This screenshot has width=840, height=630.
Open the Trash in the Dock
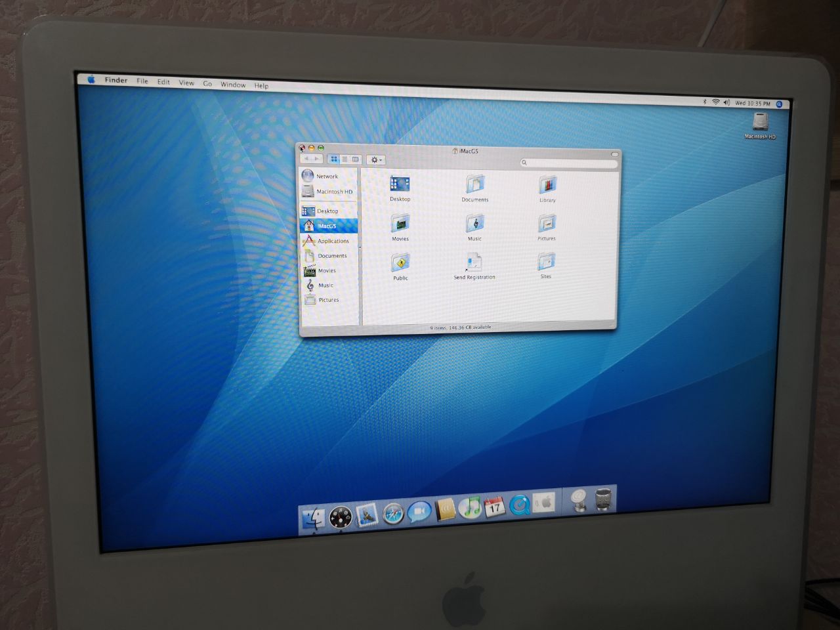coord(604,499)
